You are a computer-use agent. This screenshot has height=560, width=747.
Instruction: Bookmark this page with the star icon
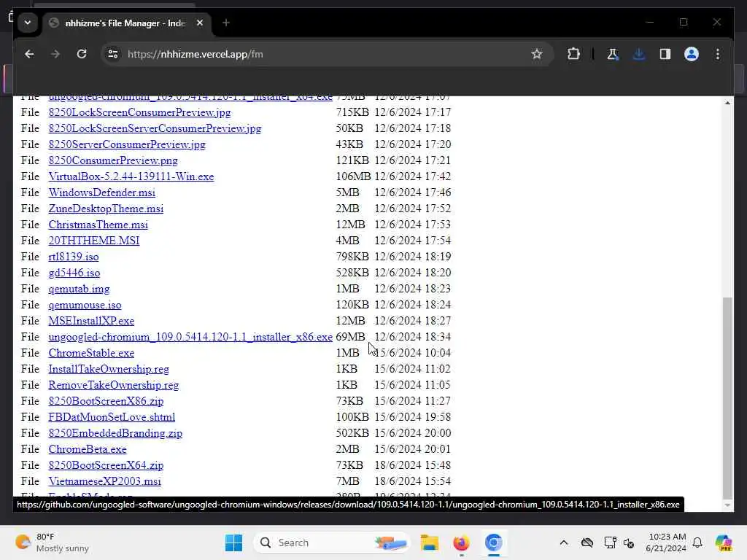coord(537,54)
